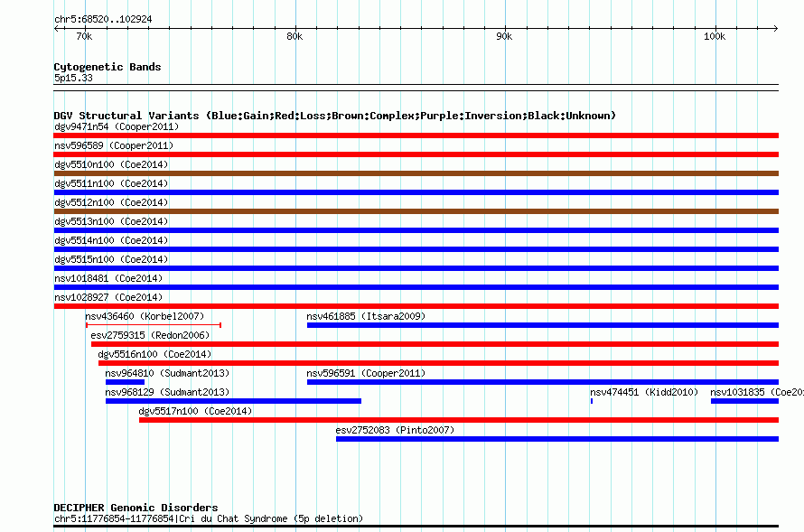Click the 70k ruler position label

pos(84,36)
